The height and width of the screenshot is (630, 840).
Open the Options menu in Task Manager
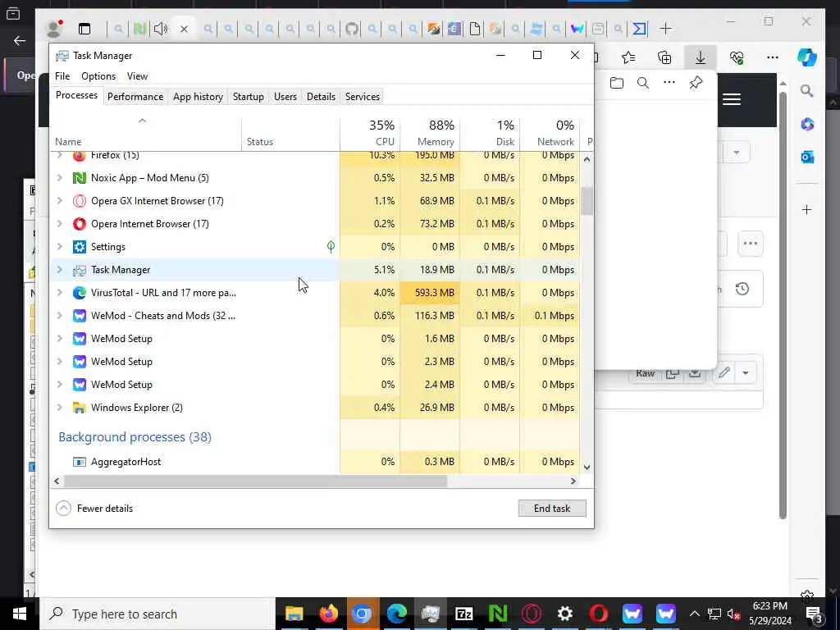pos(98,76)
